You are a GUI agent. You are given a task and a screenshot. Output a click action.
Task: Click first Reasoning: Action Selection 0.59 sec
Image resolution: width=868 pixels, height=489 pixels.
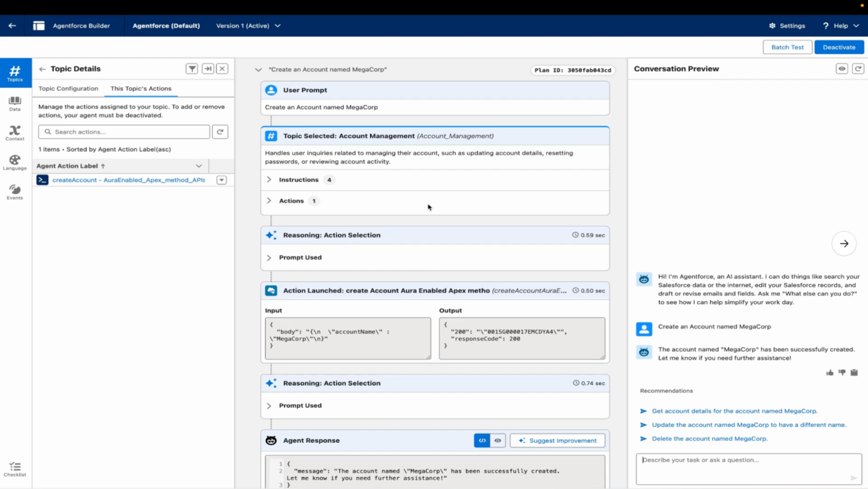pyautogui.click(x=435, y=235)
